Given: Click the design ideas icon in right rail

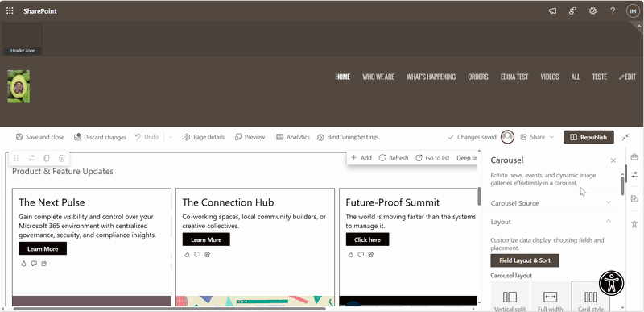Looking at the screenshot, I should click(x=634, y=199).
